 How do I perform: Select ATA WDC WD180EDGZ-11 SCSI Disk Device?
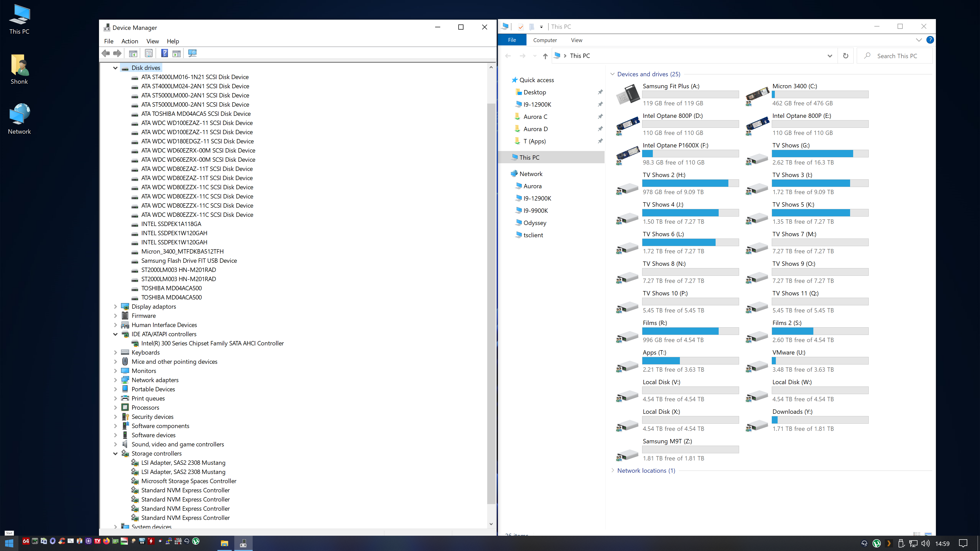(x=198, y=141)
